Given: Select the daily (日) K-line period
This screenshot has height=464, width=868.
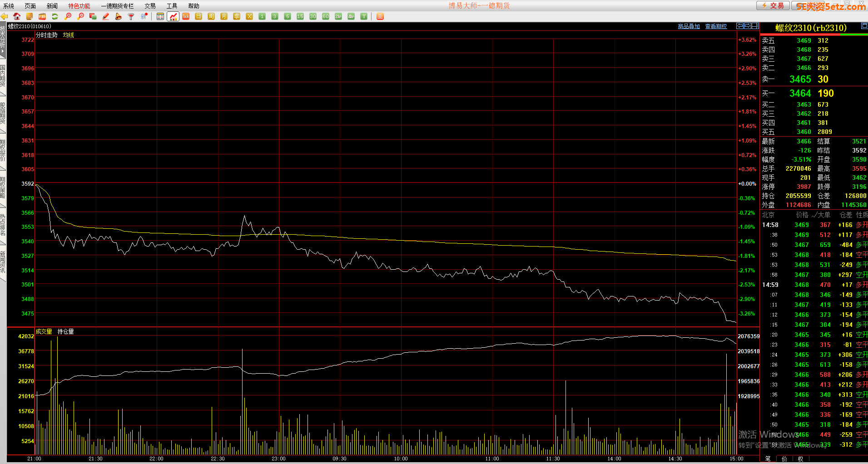Looking at the screenshot, I should coord(198,16).
